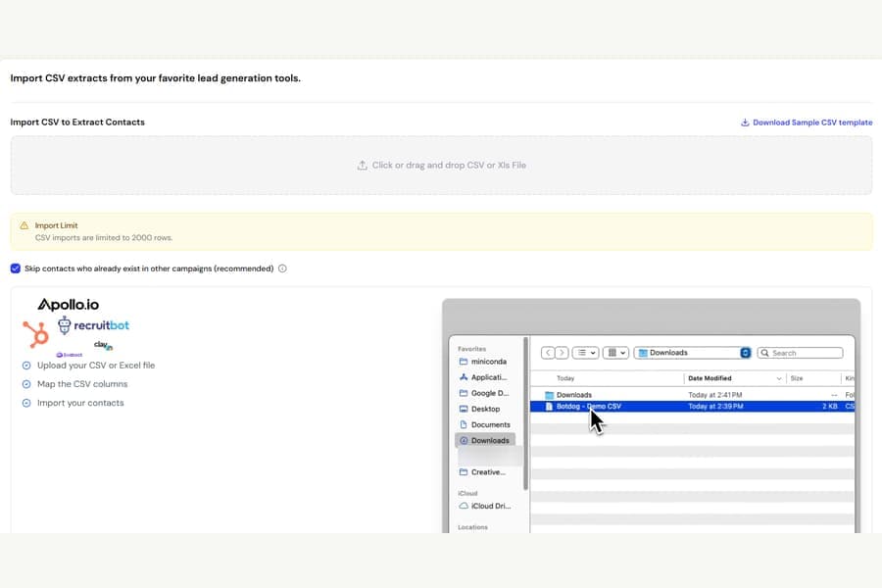The image size is (882, 588).
Task: Open iCloud Dri... in the file dialog sidebar
Action: tap(485, 506)
